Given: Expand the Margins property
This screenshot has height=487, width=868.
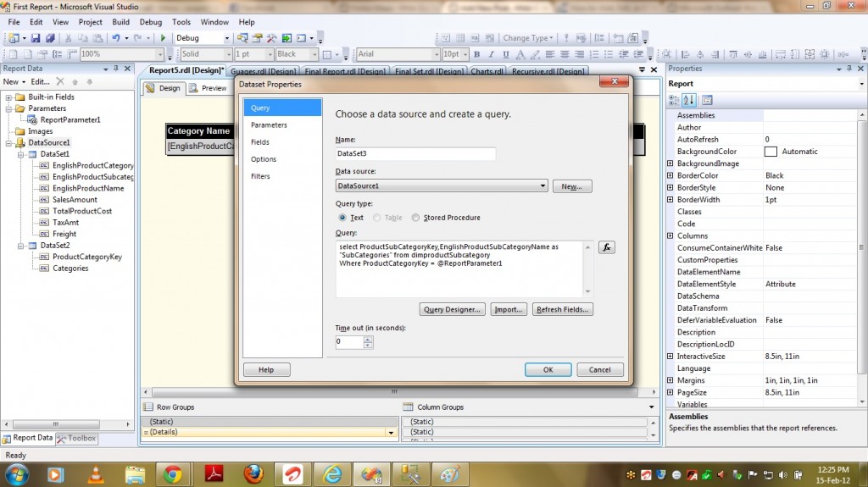Looking at the screenshot, I should coord(670,381).
